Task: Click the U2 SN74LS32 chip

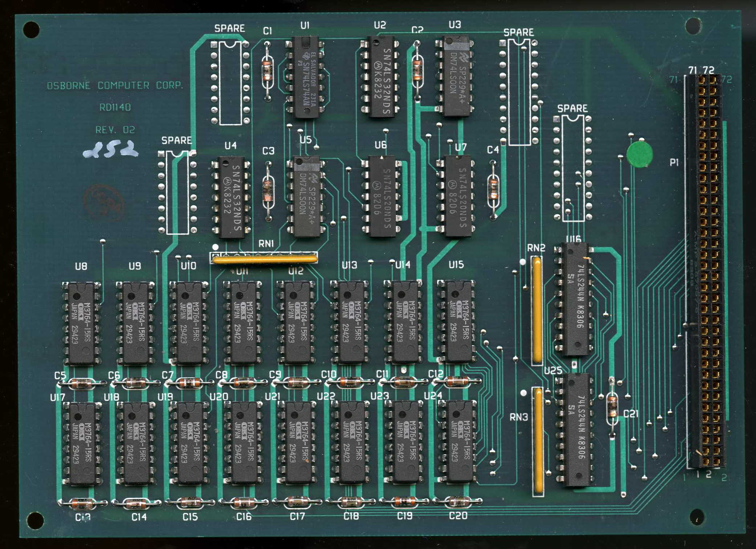Action: (380, 76)
